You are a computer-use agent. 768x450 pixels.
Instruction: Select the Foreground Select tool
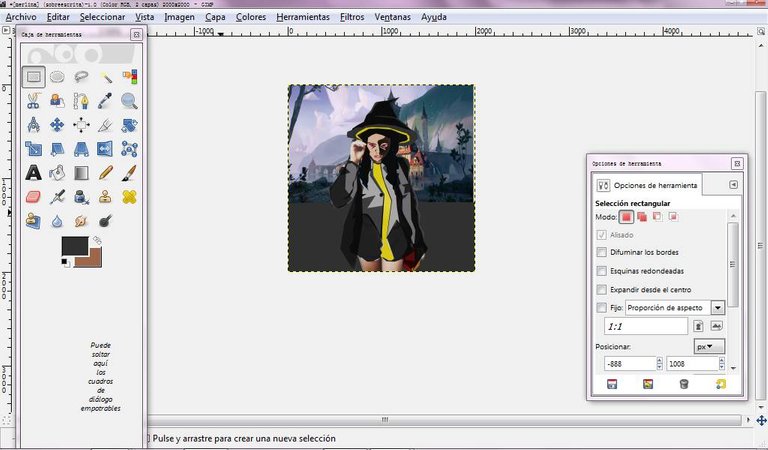(x=57, y=101)
